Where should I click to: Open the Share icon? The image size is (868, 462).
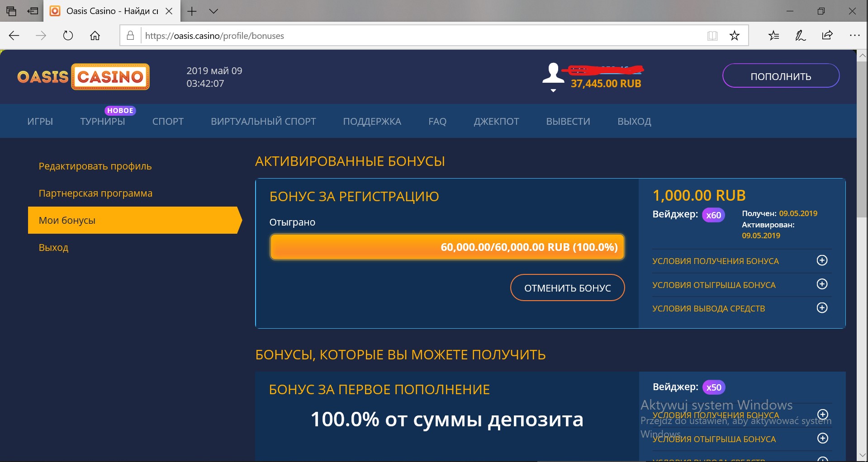827,35
